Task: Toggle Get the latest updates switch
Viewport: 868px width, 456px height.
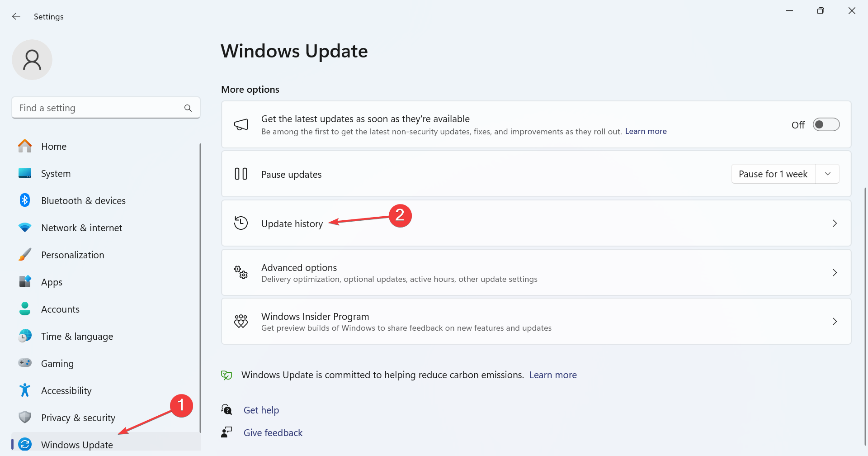Action: tap(826, 125)
